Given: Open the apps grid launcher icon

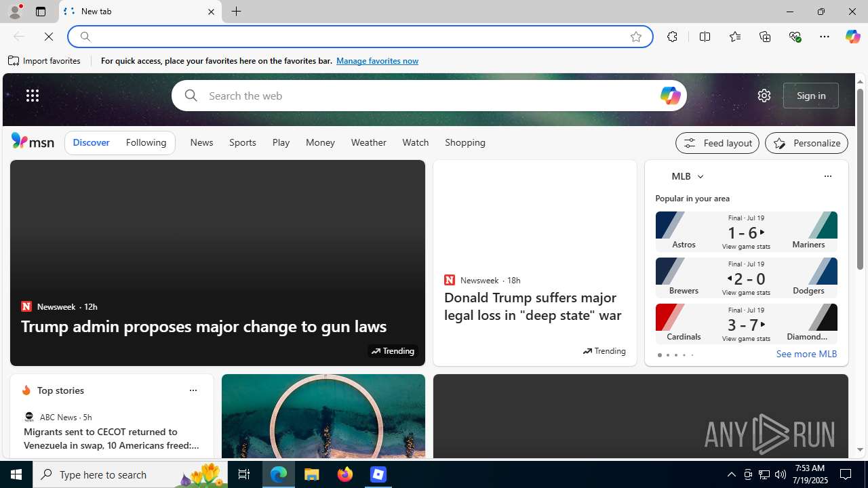Looking at the screenshot, I should click(x=33, y=96).
